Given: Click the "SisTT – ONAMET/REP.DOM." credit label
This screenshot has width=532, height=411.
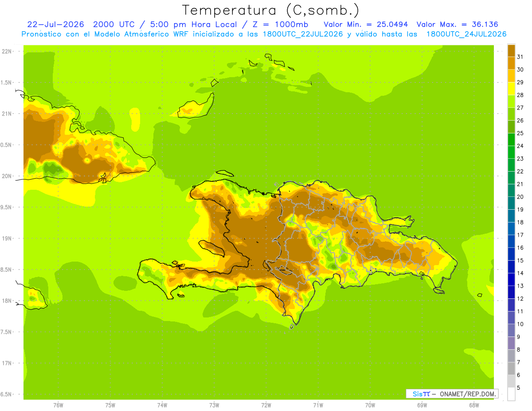Looking at the screenshot, I should [452, 394].
